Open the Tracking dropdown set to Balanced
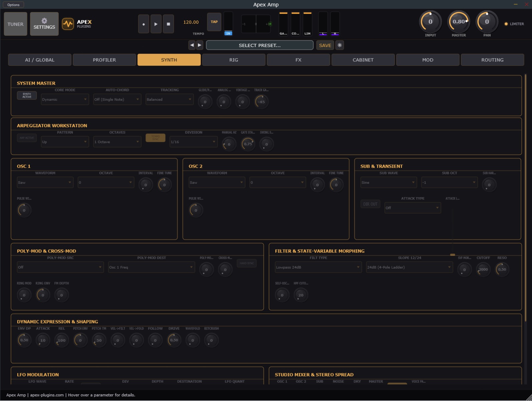This screenshot has width=532, height=401. tap(170, 99)
